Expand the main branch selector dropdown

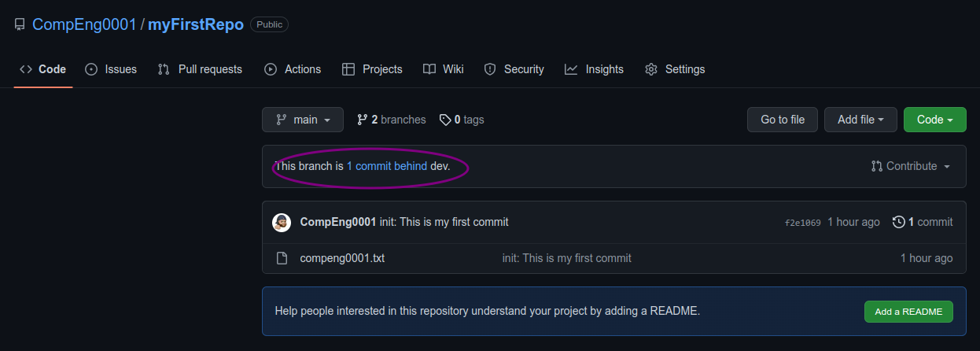(303, 120)
